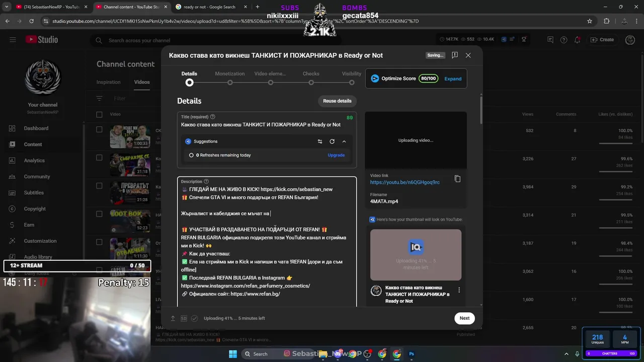Toggle the YouTube Studio hamburger menu
644x362 pixels.
[x=13, y=40]
